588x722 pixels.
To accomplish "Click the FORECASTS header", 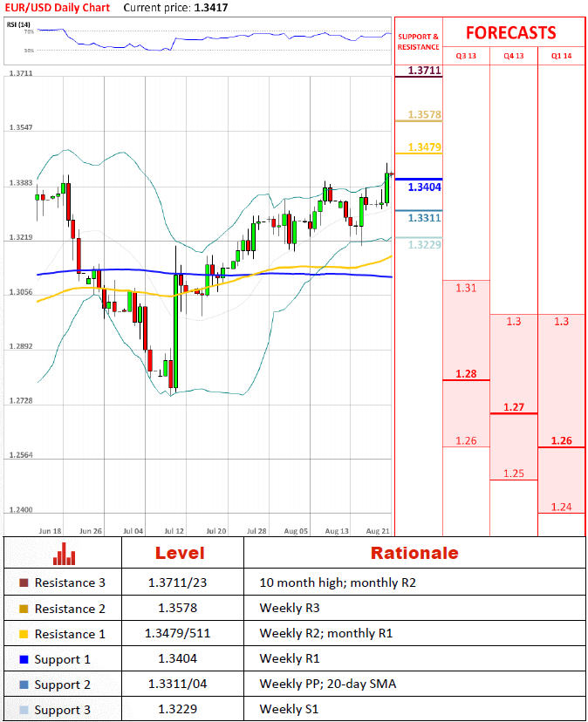I will point(511,33).
